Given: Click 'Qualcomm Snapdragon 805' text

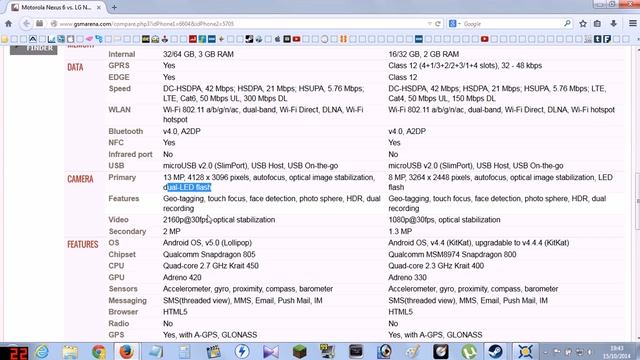Looking at the screenshot, I should click(209, 254).
